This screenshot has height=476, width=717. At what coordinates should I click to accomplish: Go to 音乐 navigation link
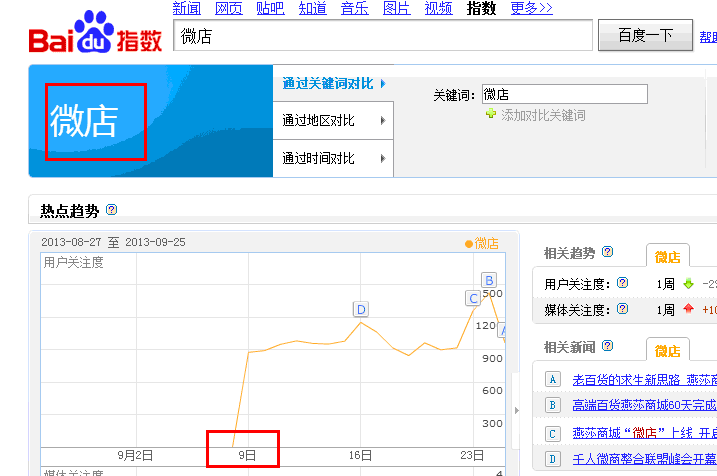(x=354, y=8)
